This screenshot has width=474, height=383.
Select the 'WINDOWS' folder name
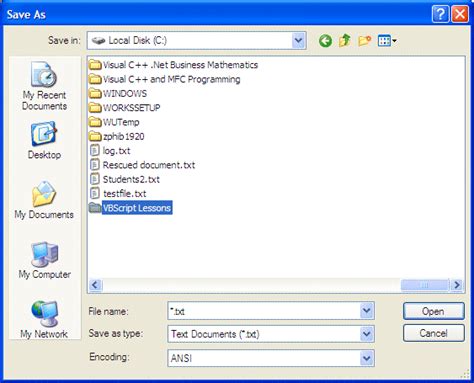(x=125, y=93)
